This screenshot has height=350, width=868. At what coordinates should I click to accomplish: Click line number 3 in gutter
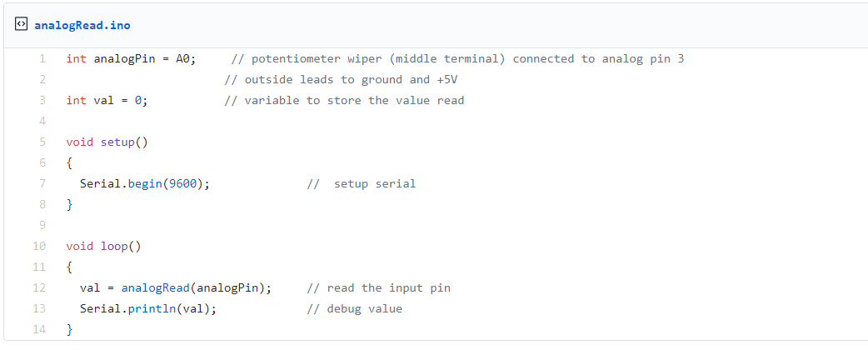42,101
